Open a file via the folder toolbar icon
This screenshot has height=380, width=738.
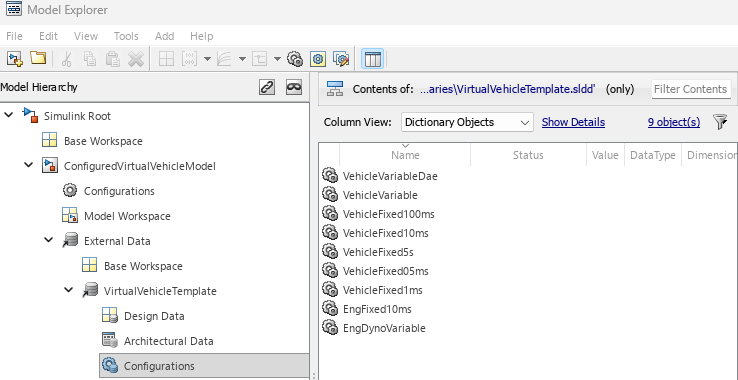point(38,58)
